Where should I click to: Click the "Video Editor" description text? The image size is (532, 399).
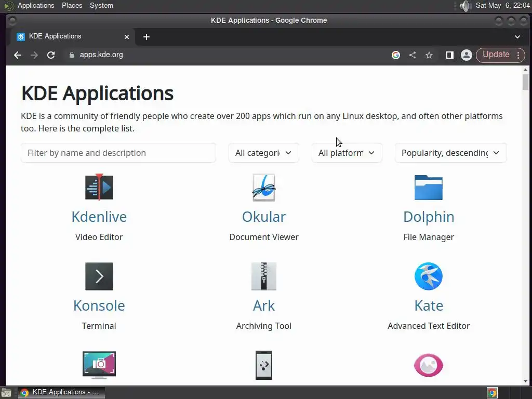(99, 237)
